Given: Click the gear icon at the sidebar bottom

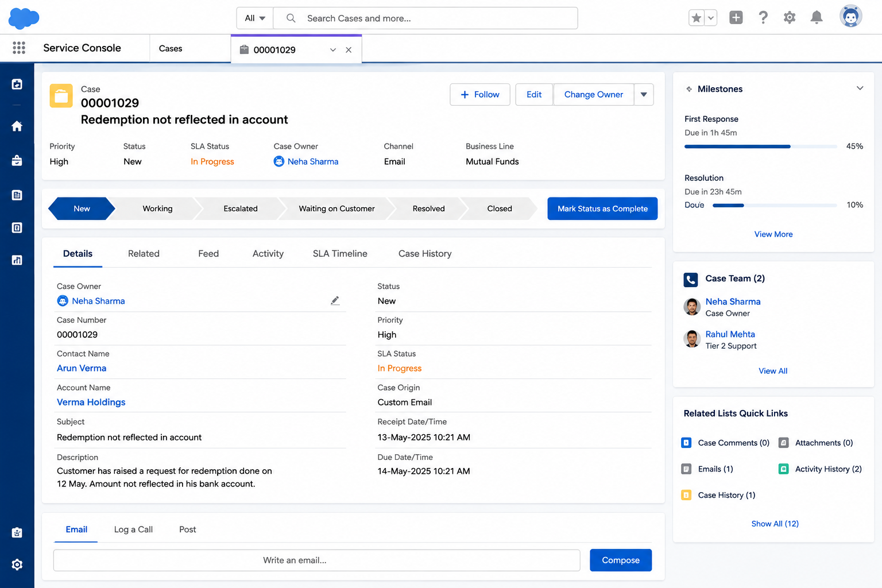Looking at the screenshot, I should click(x=17, y=564).
